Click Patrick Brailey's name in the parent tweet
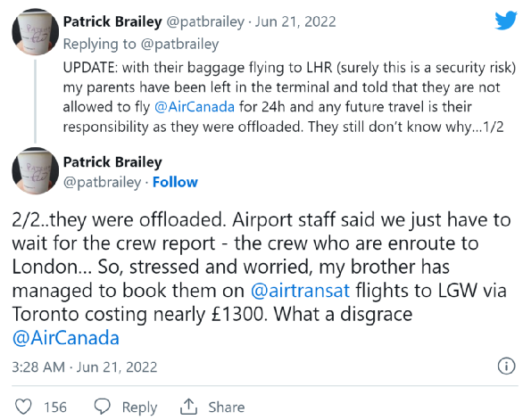Image resolution: width=523 pixels, height=420 pixels. pos(112,21)
